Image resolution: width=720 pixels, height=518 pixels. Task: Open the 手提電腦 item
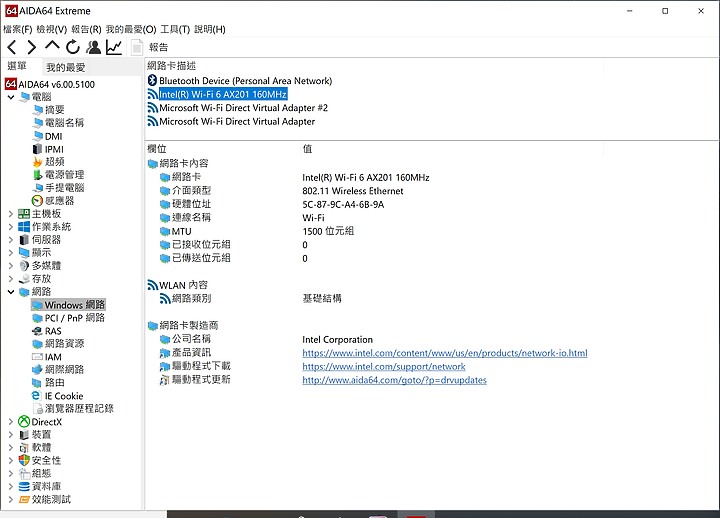pos(58,187)
